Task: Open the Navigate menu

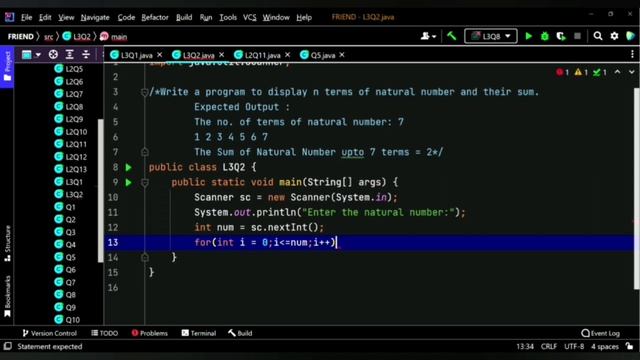Action: click(95, 17)
